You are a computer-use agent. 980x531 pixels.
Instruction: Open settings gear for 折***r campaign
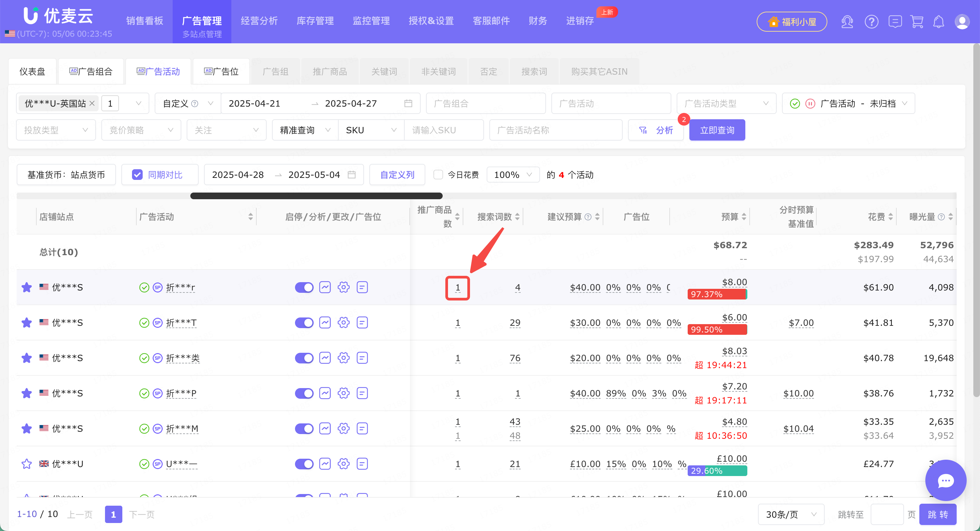coord(343,287)
